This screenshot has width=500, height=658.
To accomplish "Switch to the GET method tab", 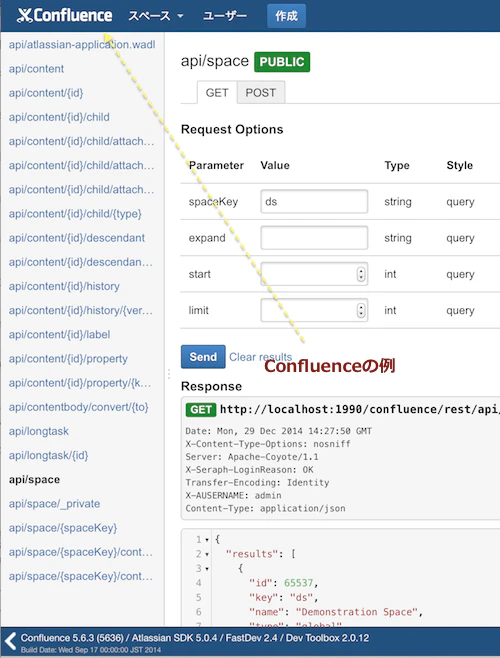I will click(x=217, y=92).
